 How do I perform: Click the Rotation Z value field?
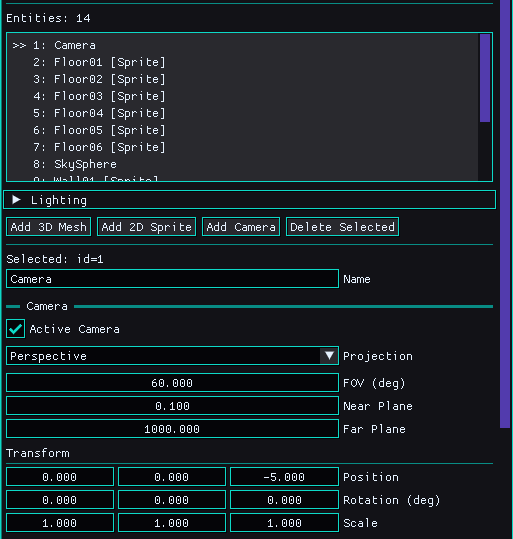tap(284, 500)
